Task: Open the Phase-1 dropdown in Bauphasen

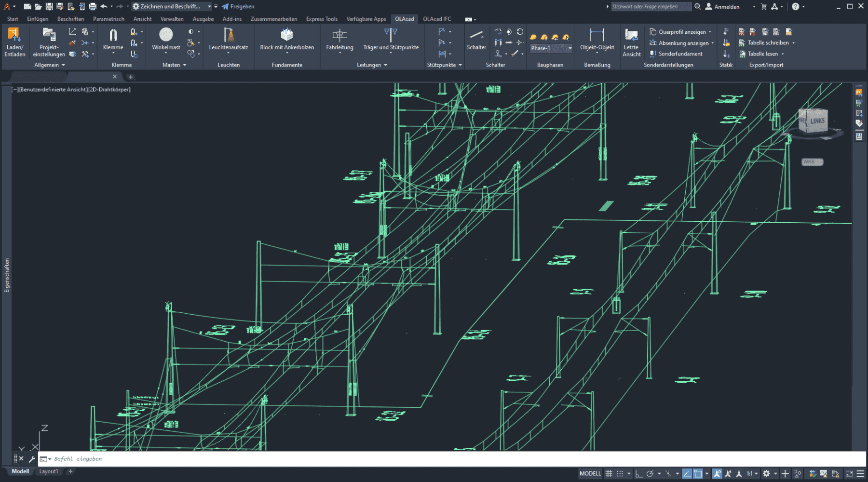Action: (x=570, y=48)
